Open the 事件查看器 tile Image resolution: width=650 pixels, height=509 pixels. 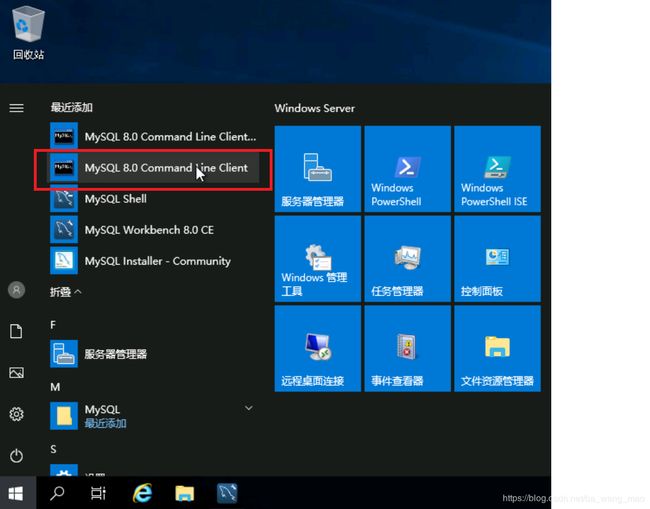click(x=407, y=349)
